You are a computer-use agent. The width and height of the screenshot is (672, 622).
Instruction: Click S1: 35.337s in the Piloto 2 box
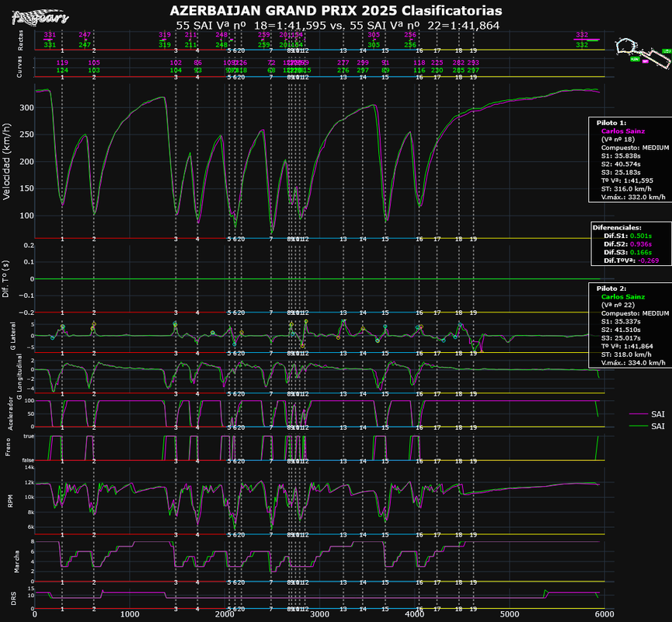(621, 322)
